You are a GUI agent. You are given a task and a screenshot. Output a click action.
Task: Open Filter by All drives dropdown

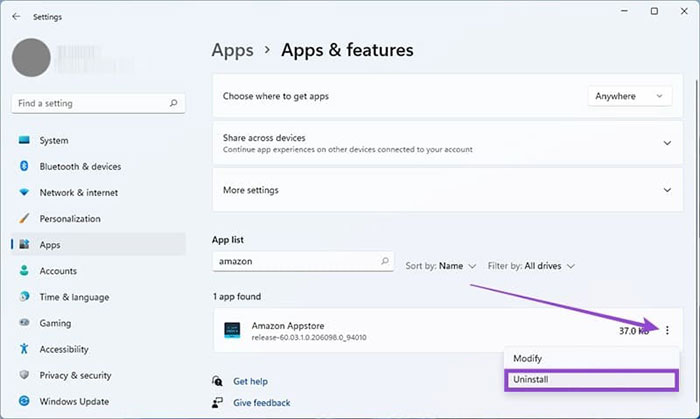tap(532, 266)
